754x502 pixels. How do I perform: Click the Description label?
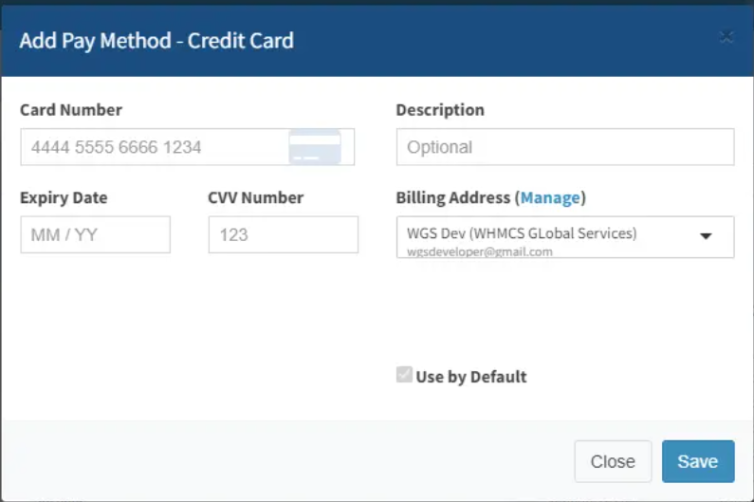pyautogui.click(x=440, y=110)
